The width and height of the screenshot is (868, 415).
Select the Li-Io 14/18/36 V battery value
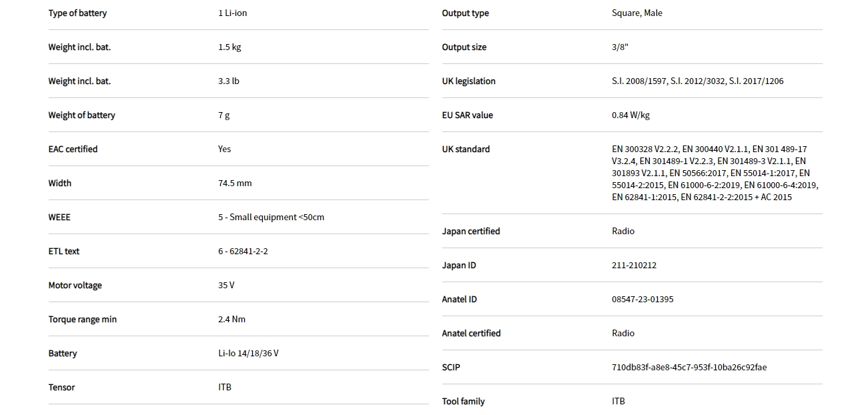coord(248,353)
